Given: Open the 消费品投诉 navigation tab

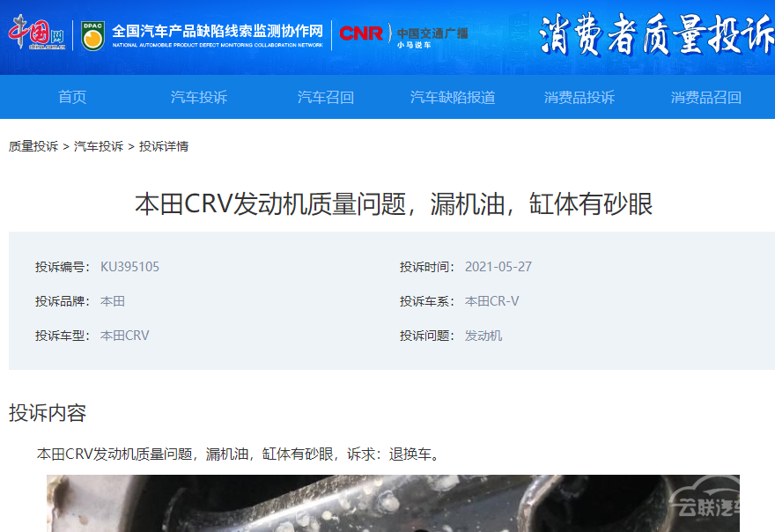Looking at the screenshot, I should pos(579,97).
